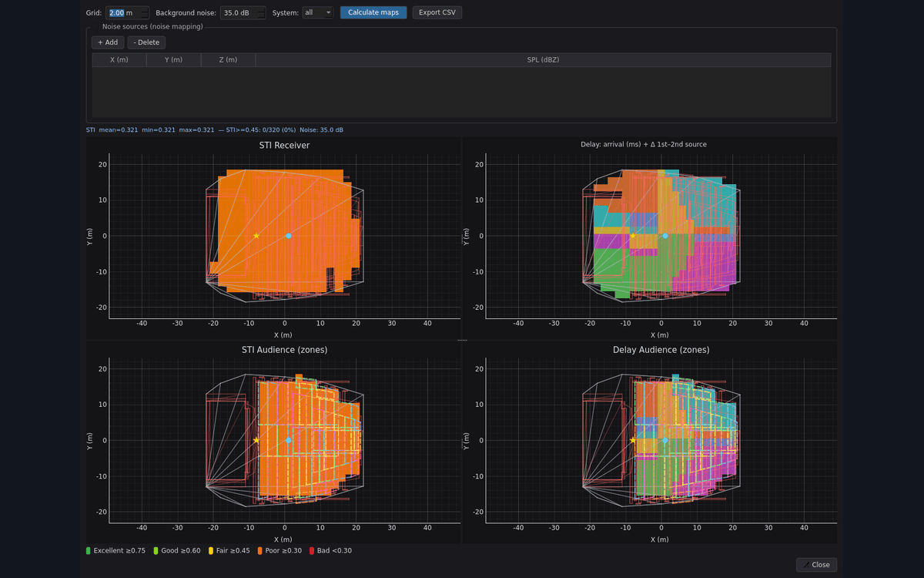Click the "Good ≥0.60" legend label

(181, 551)
